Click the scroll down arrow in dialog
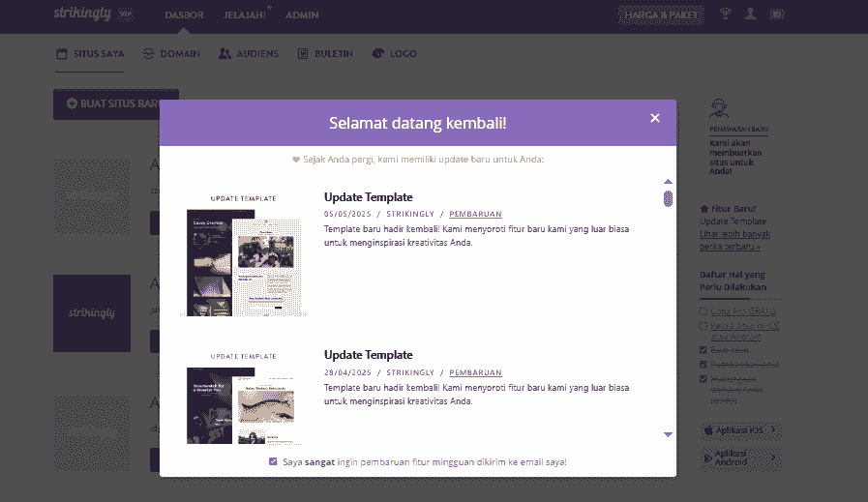868x502 pixels. tap(668, 434)
